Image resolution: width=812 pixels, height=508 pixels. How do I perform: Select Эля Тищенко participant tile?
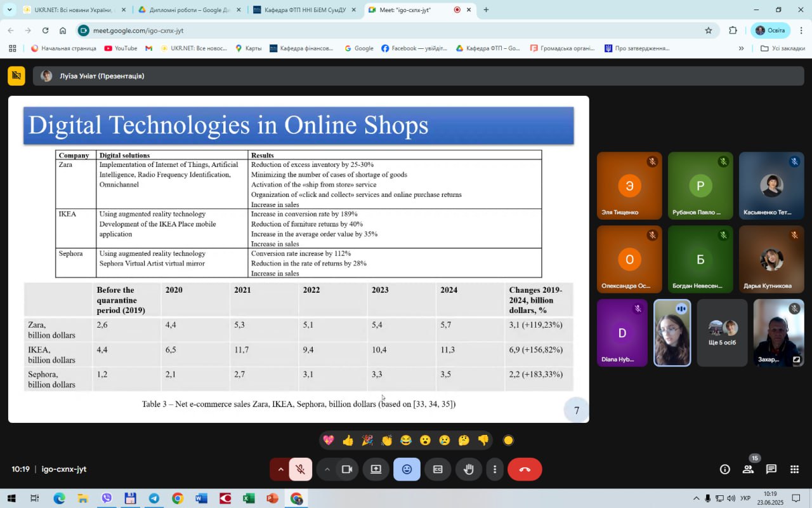[629, 185]
